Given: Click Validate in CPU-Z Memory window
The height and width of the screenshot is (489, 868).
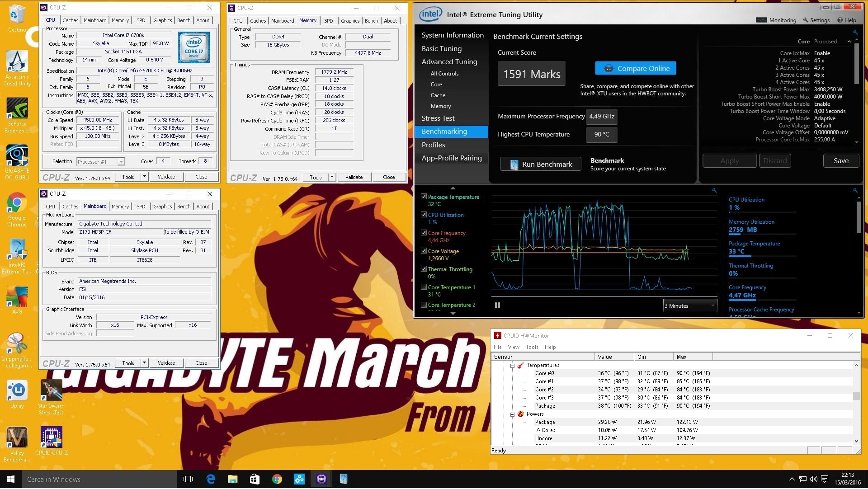Looking at the screenshot, I should [x=354, y=178].
